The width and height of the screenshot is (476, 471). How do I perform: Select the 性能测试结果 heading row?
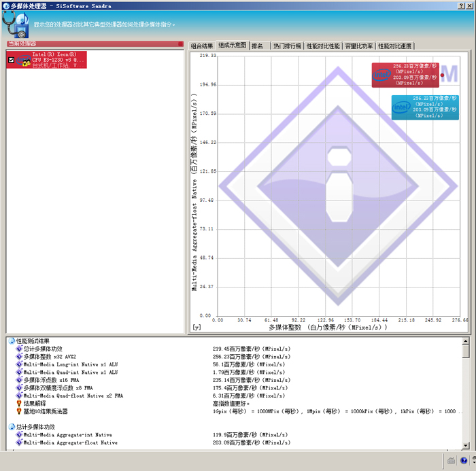pos(235,341)
